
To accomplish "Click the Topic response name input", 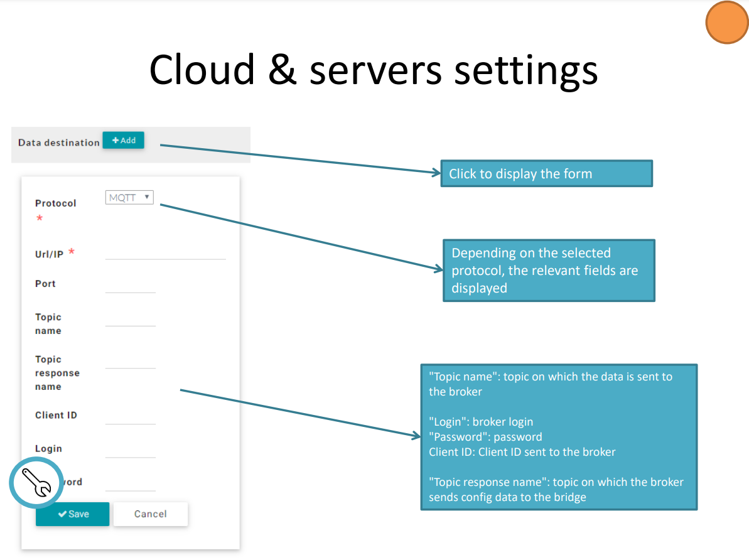I will pyautogui.click(x=130, y=361).
